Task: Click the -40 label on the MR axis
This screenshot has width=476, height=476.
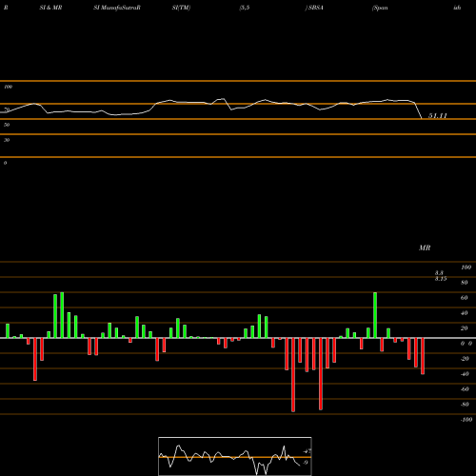Action: [465, 374]
